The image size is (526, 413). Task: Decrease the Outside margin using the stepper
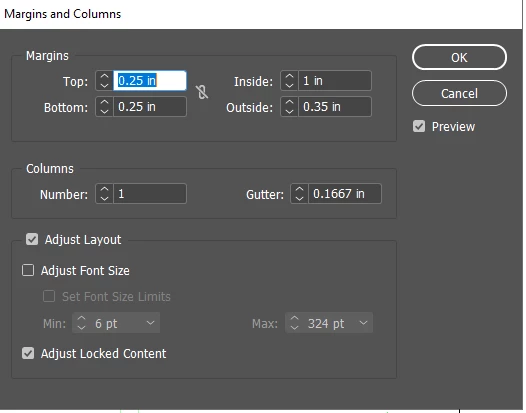289,111
